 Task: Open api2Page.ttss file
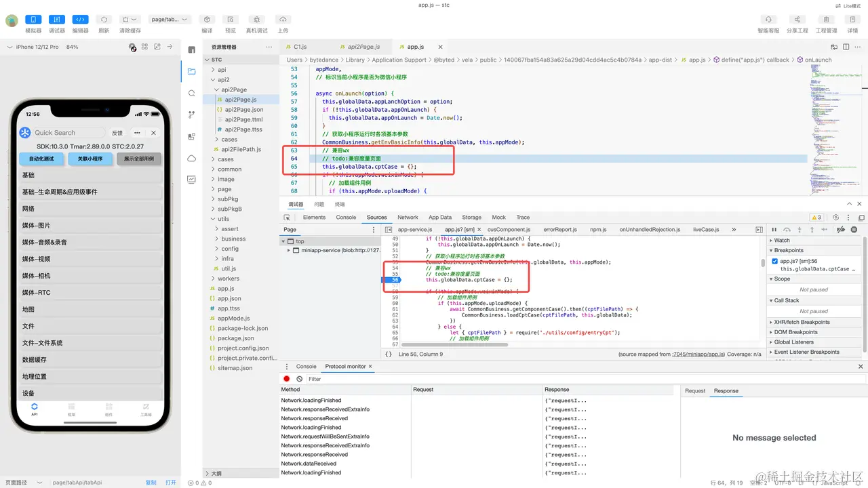click(x=241, y=129)
